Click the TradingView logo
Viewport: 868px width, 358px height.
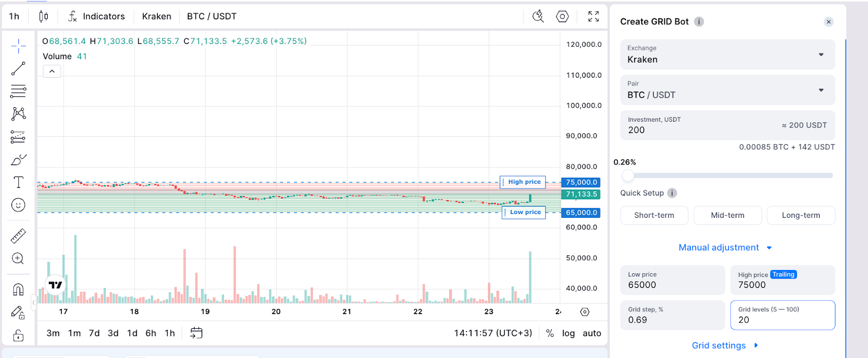point(55,285)
